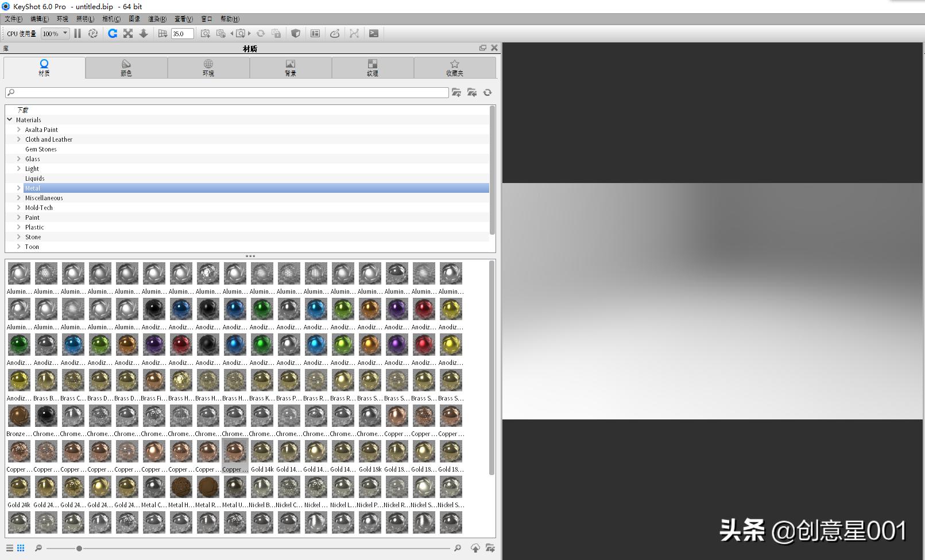
Task: Open the 编辑(E) menu
Action: [x=40, y=19]
